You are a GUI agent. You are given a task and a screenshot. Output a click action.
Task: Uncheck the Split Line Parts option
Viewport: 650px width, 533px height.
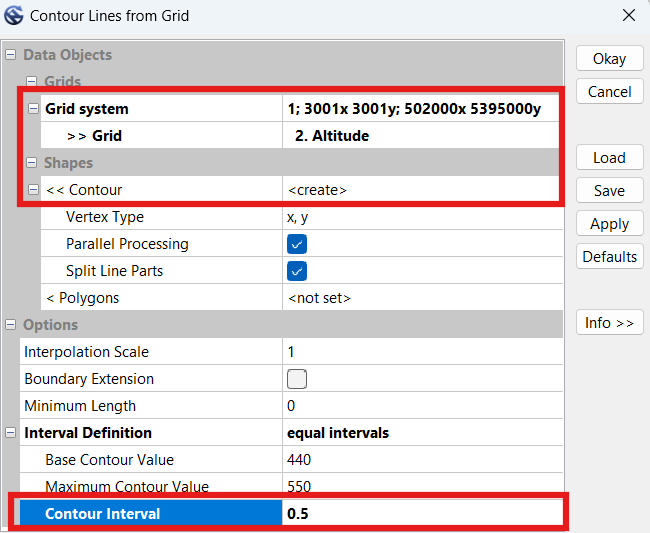pos(297,271)
